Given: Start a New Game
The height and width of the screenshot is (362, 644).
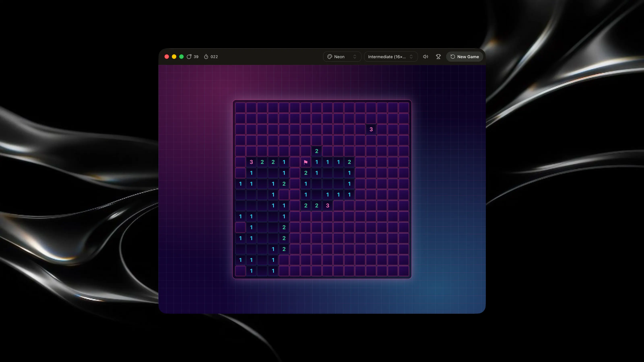Looking at the screenshot, I should tap(464, 57).
